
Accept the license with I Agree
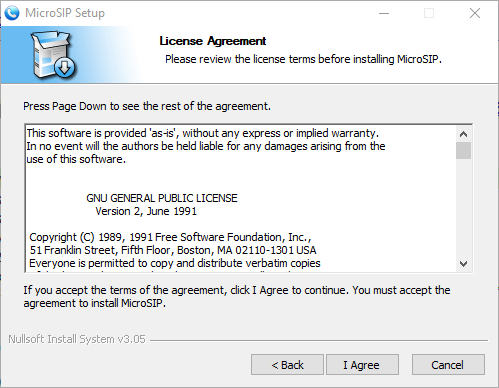click(362, 365)
